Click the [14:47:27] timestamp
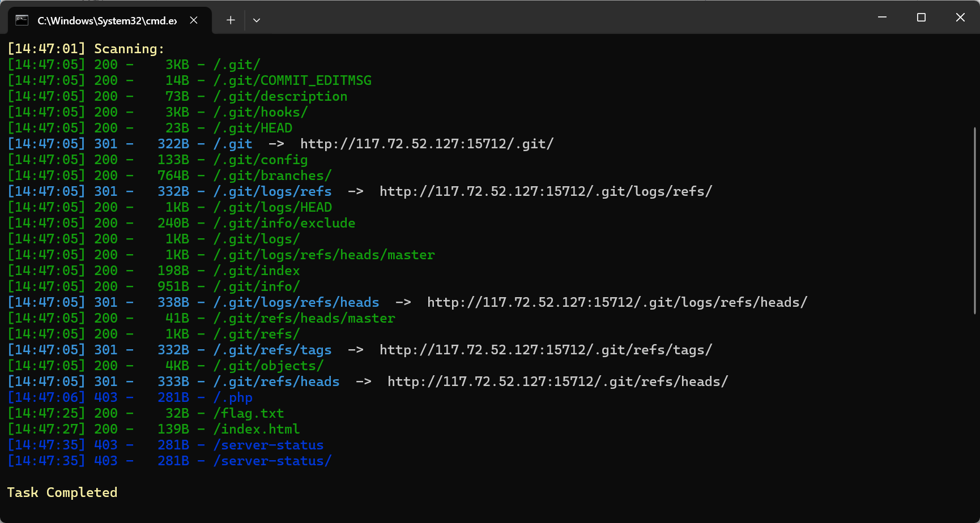 point(46,429)
